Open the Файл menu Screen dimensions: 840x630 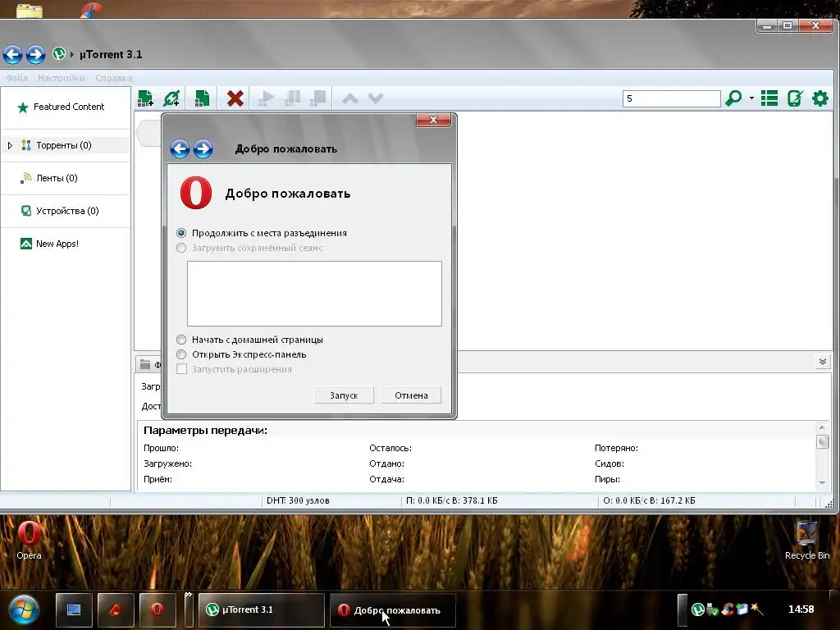[16, 78]
